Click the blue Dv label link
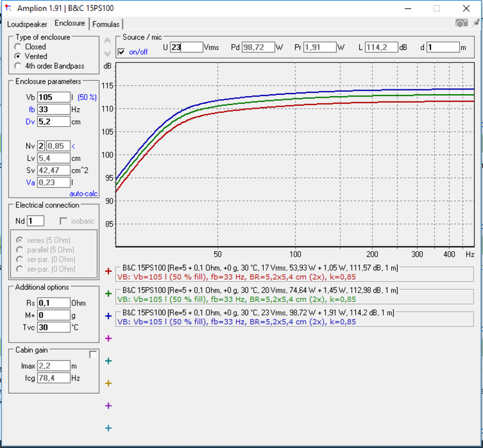Viewport: 483px width, 448px height. click(30, 122)
